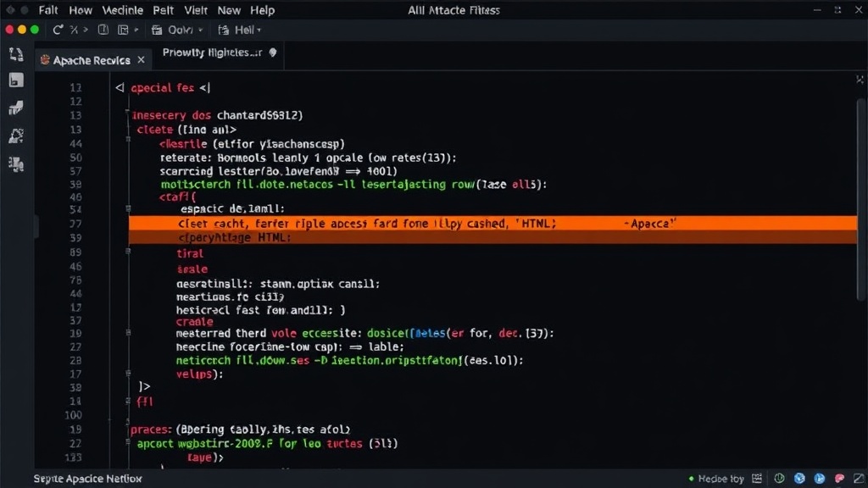The width and height of the screenshot is (868, 488).
Task: Click the percent symbol toolbar icon
Action: (74, 30)
